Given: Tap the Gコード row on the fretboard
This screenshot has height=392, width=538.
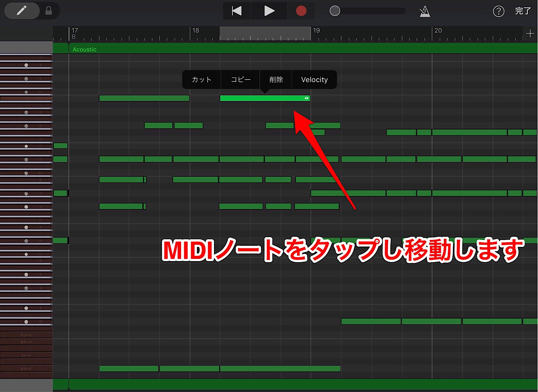Looking at the screenshot, I should click(x=26, y=369).
